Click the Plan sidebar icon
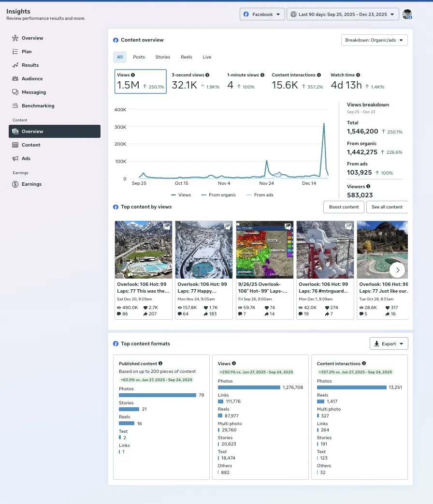The image size is (433, 504). tap(15, 52)
